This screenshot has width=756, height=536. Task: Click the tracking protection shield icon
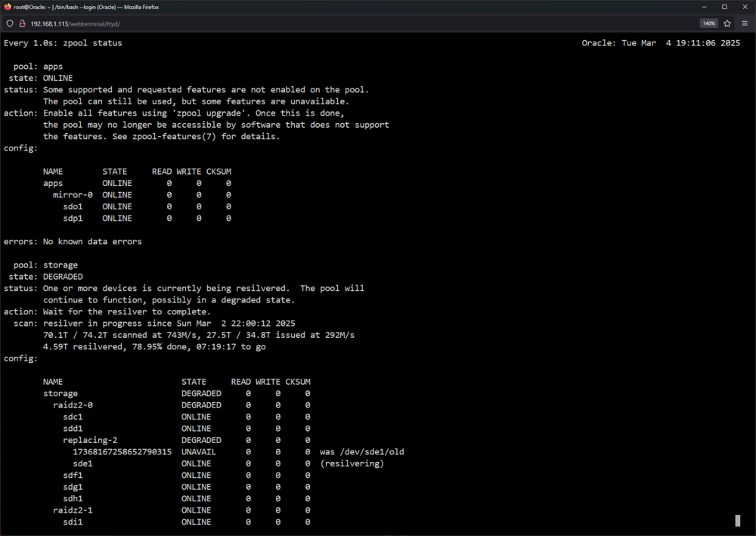click(10, 23)
